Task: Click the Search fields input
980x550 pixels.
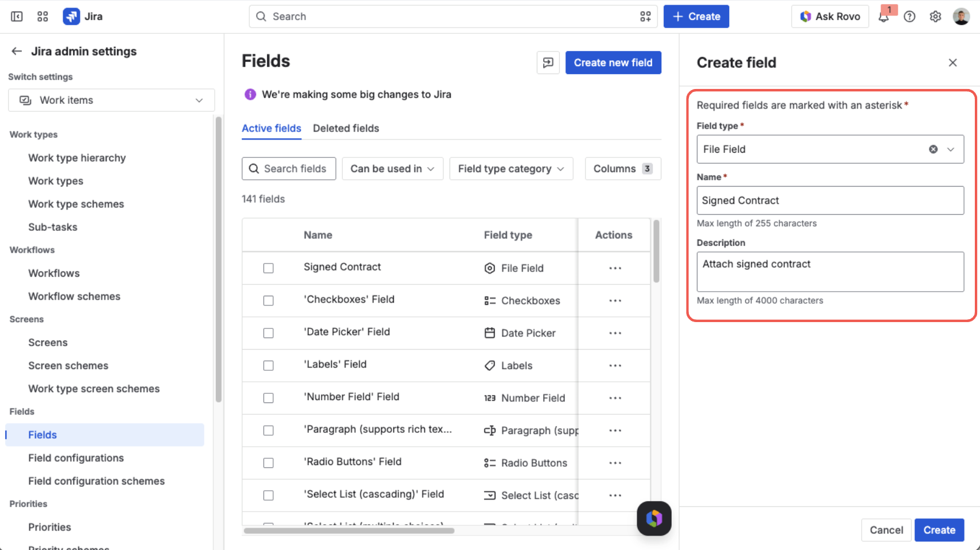Action: (289, 169)
